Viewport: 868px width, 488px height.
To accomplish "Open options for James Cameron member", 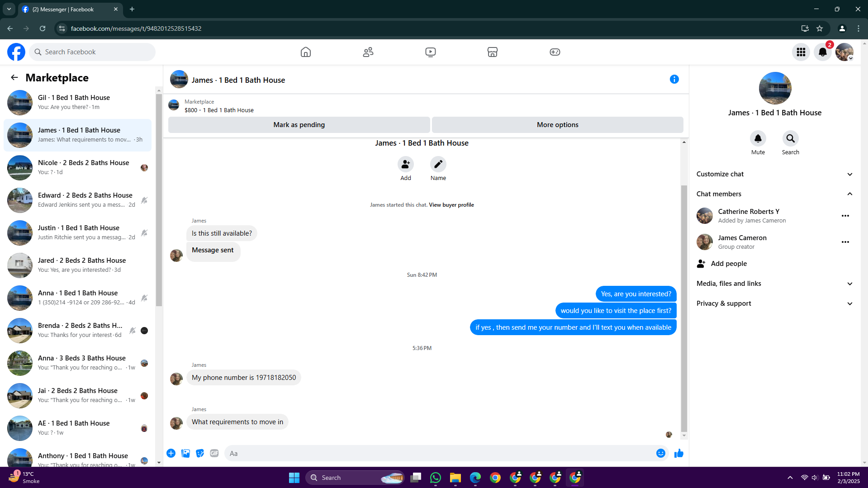I will [845, 242].
